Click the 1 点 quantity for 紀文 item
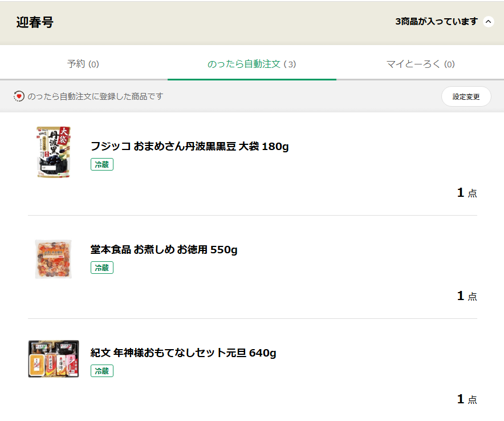Image resolution: width=504 pixels, height=421 pixels. (466, 399)
